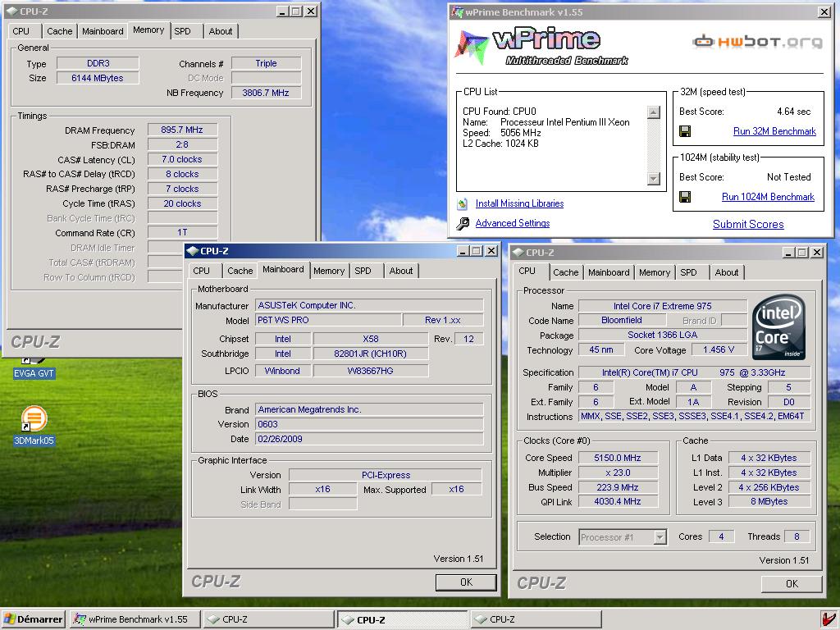The image size is (840, 630).
Task: Click the LPCIO W83667HG value
Action: (x=370, y=371)
